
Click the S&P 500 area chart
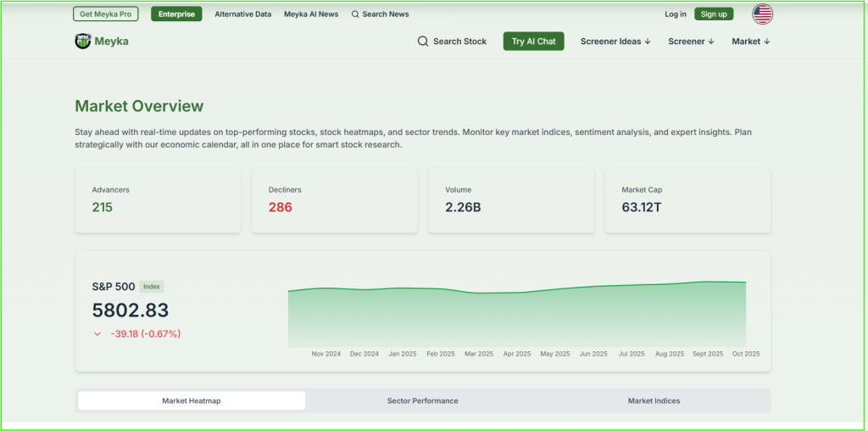(517, 314)
